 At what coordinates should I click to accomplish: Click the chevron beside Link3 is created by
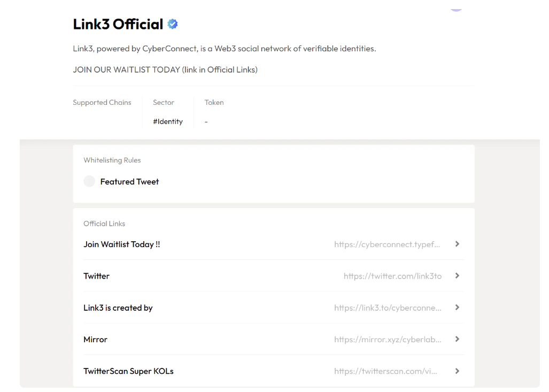(x=457, y=308)
